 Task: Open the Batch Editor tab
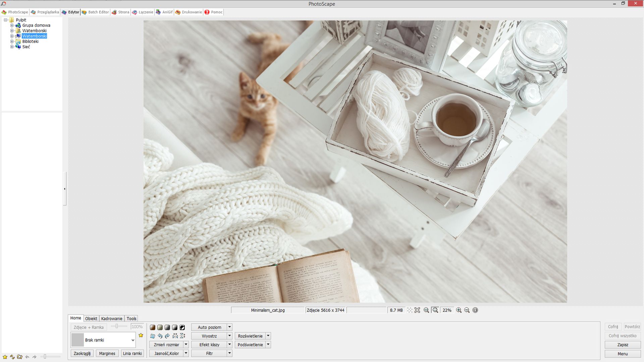(x=95, y=12)
